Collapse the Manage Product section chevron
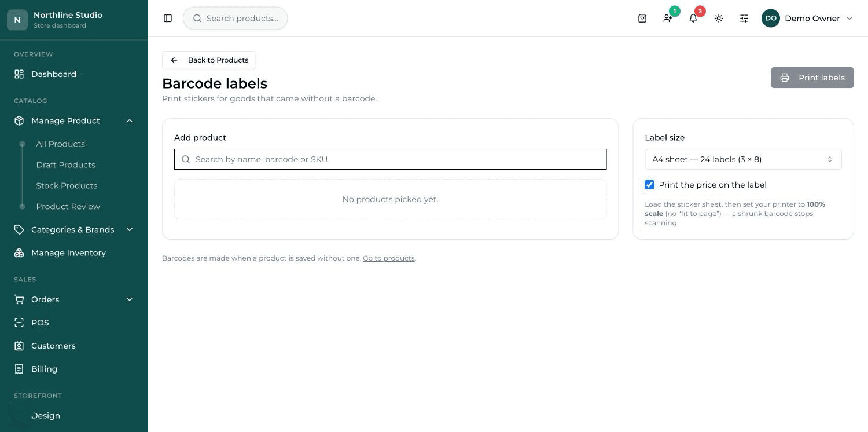868x432 pixels. coord(130,120)
